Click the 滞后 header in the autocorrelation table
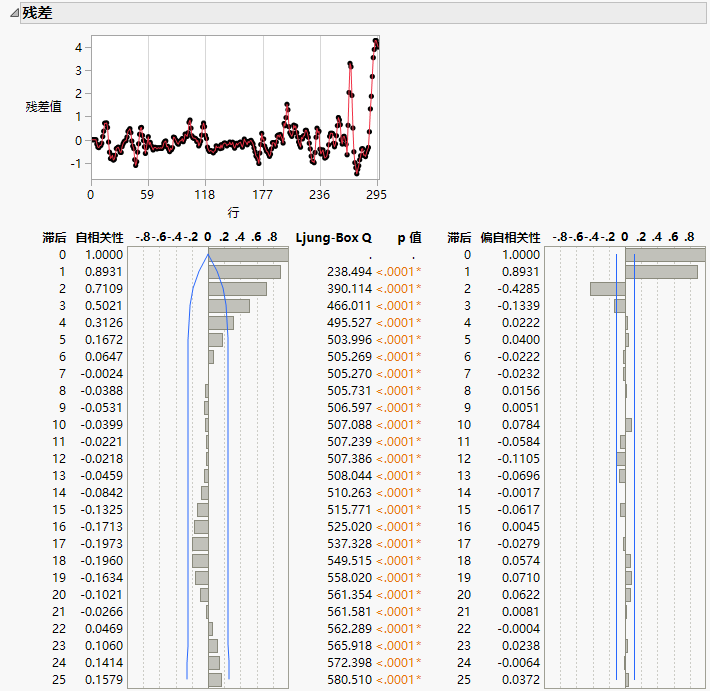The width and height of the screenshot is (710, 691). tap(55, 238)
